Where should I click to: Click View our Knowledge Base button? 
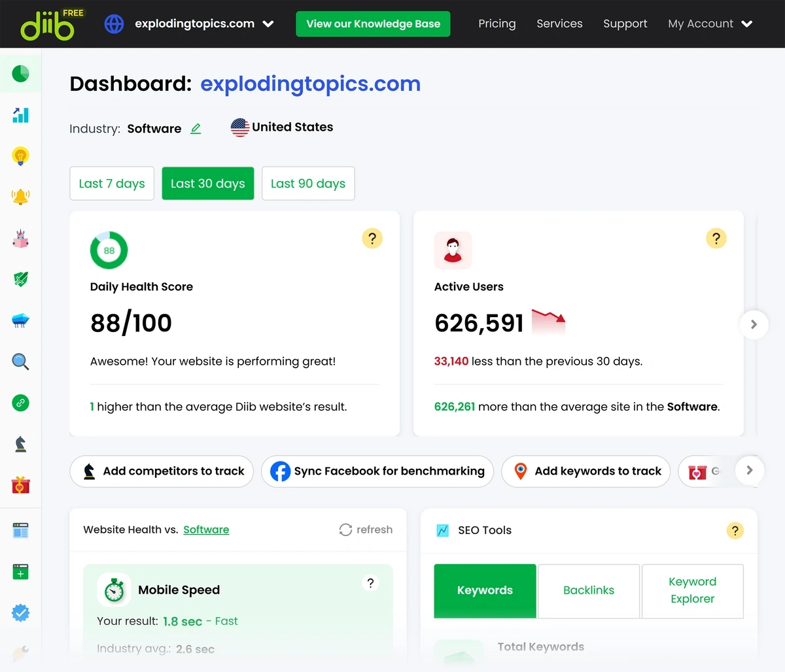click(373, 24)
